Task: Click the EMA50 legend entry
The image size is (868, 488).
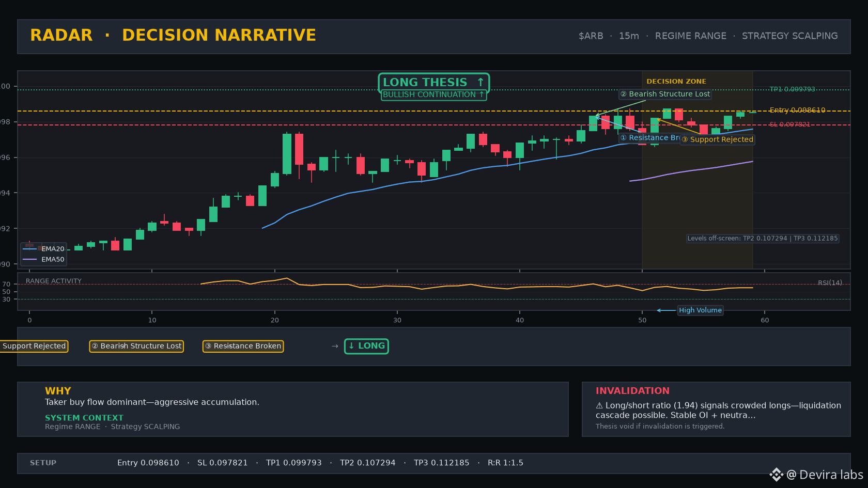Action: [x=43, y=259]
